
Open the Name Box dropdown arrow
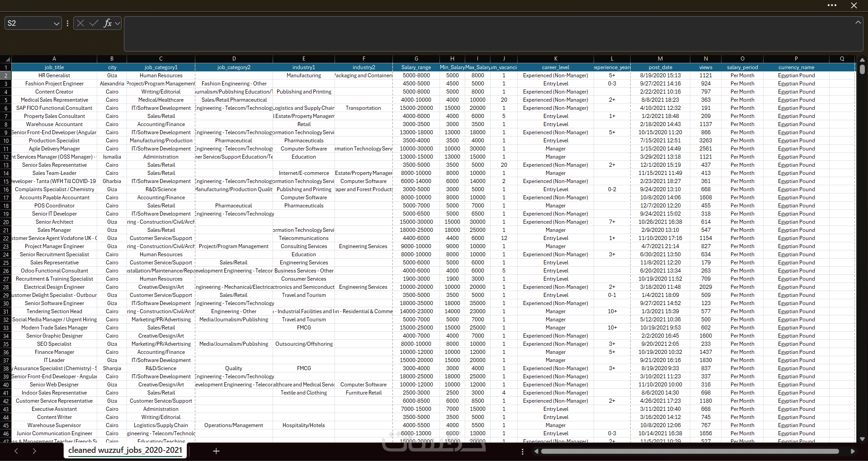tap(57, 24)
